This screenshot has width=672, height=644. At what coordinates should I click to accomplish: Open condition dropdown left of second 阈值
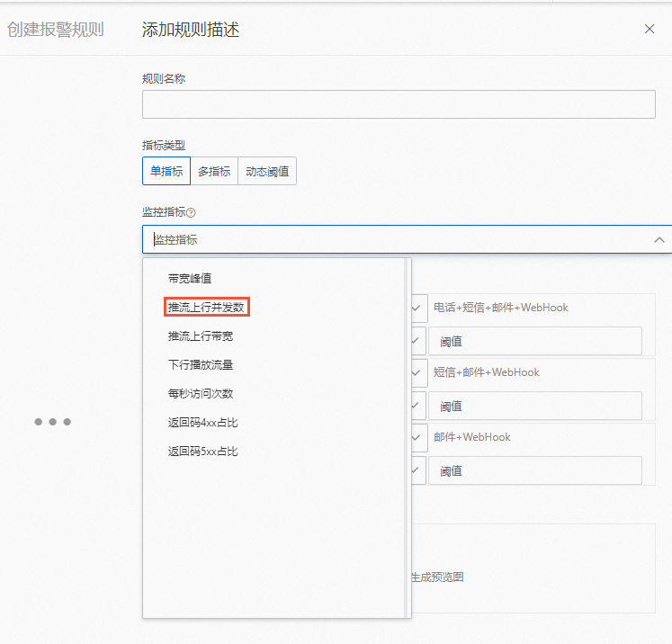418,406
